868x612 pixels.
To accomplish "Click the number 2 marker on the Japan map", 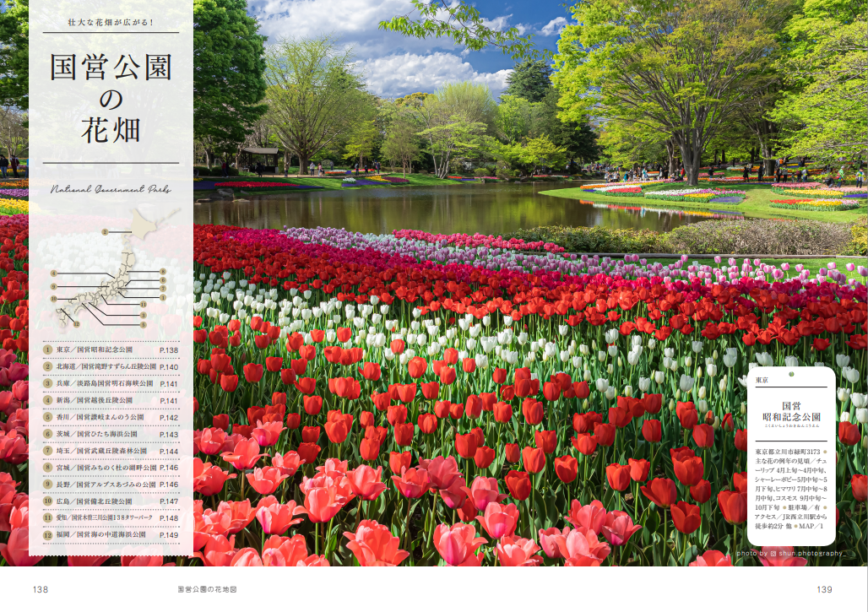I will point(104,230).
